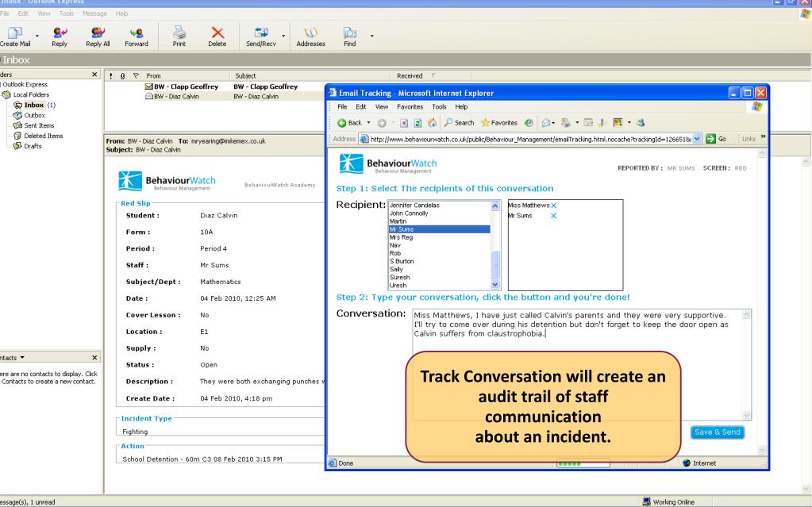Sort messages by the Subject column header

312,75
